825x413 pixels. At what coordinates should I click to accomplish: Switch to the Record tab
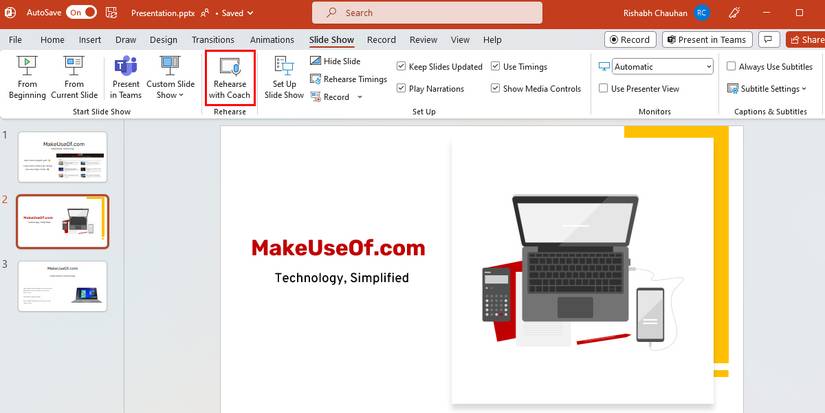pos(381,39)
